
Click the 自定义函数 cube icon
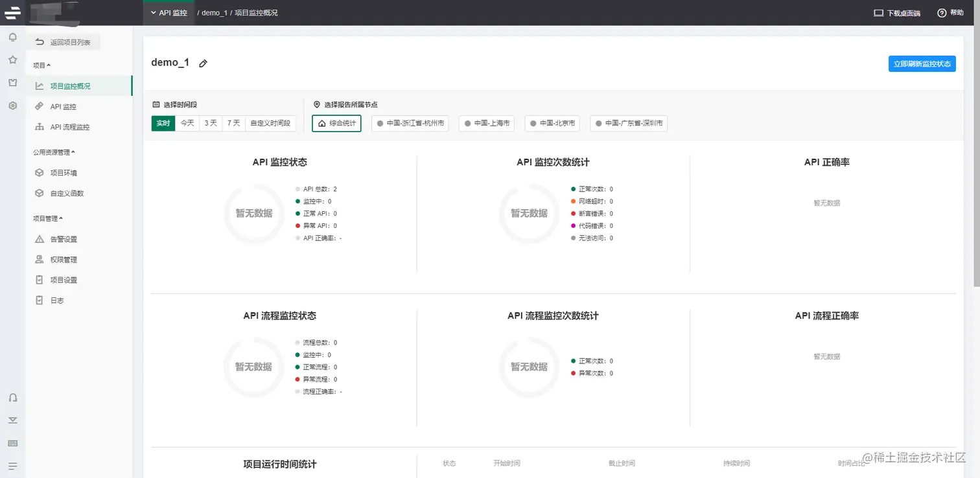pos(40,193)
